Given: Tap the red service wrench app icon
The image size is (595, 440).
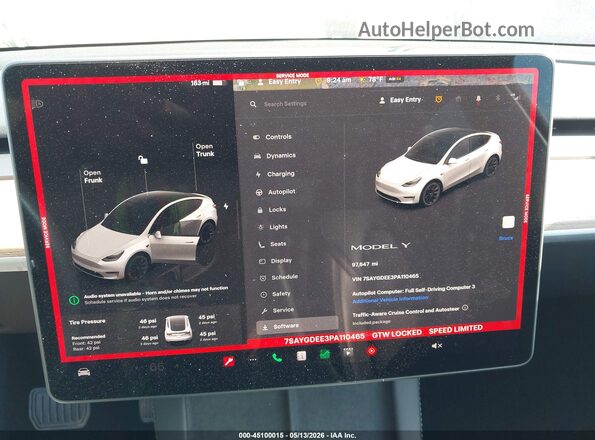Looking at the screenshot, I should (228, 361).
